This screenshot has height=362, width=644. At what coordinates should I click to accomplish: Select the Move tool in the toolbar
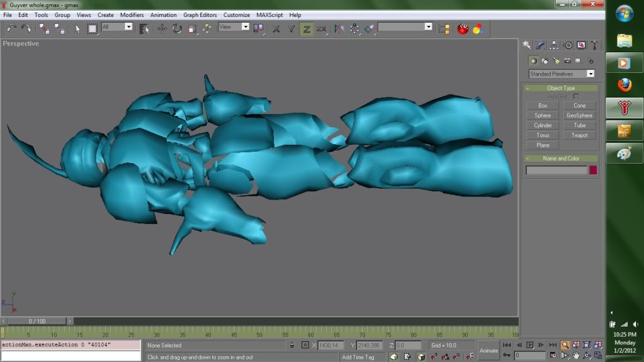click(x=162, y=28)
